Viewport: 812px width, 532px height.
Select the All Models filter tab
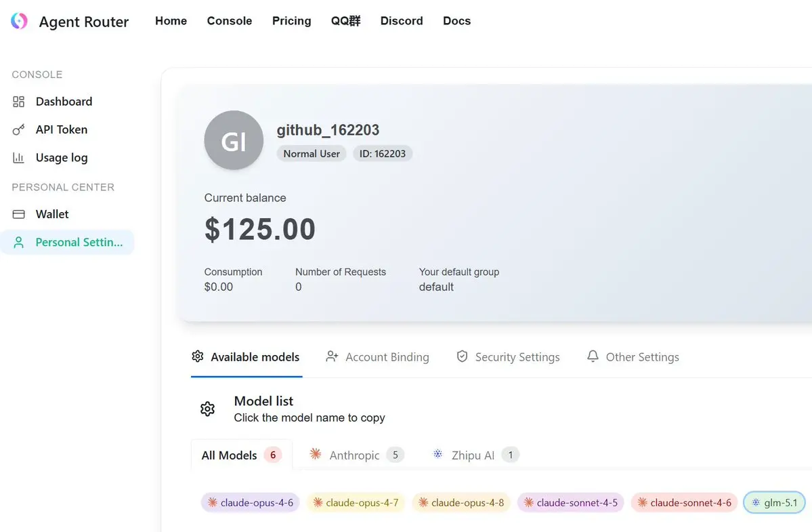click(241, 455)
